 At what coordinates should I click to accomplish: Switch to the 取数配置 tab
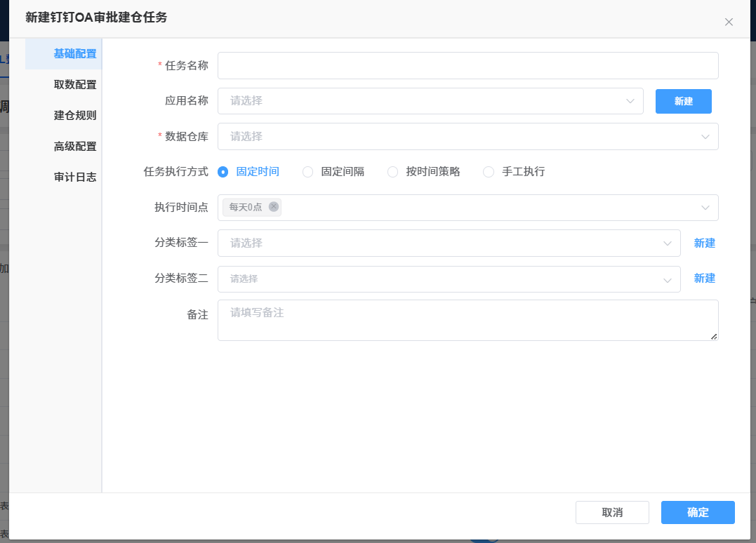click(x=74, y=85)
